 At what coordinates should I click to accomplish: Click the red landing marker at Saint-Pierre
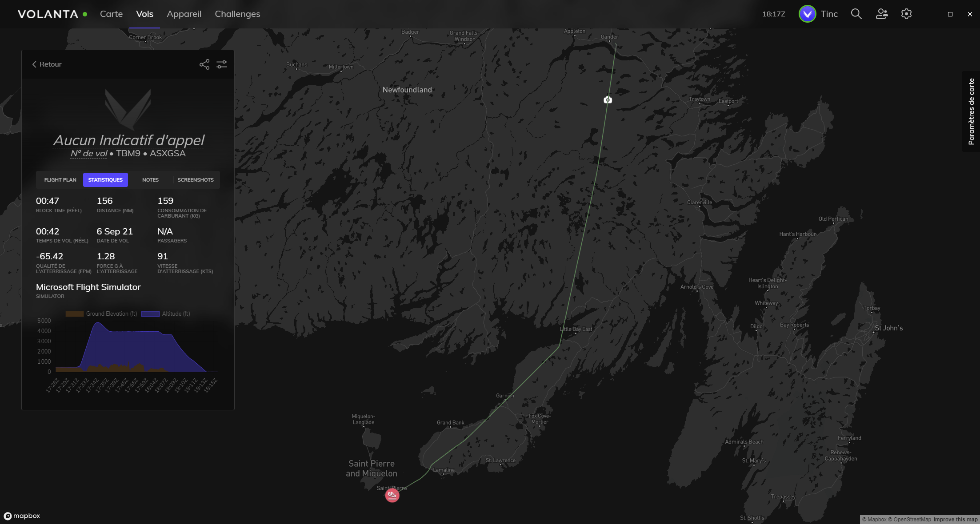[392, 495]
